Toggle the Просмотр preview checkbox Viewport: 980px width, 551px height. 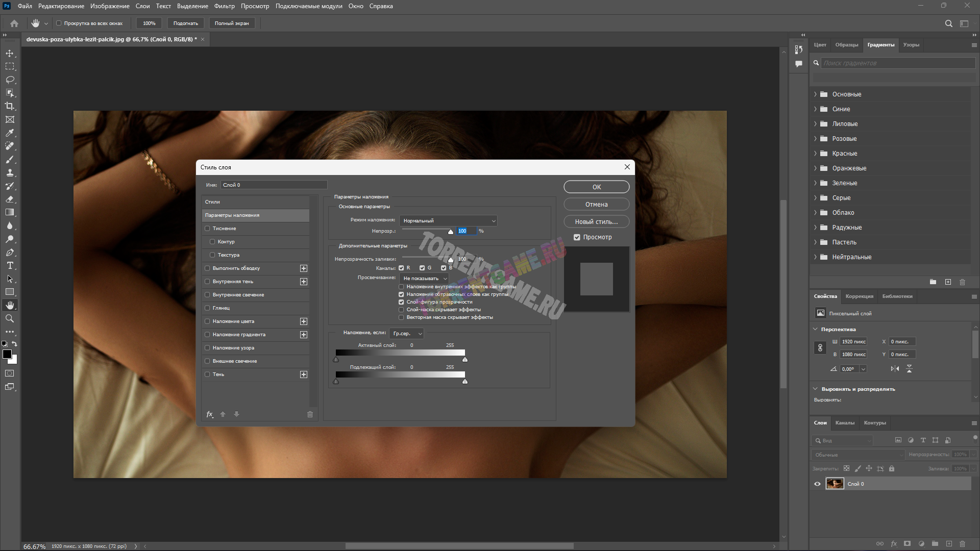tap(577, 237)
